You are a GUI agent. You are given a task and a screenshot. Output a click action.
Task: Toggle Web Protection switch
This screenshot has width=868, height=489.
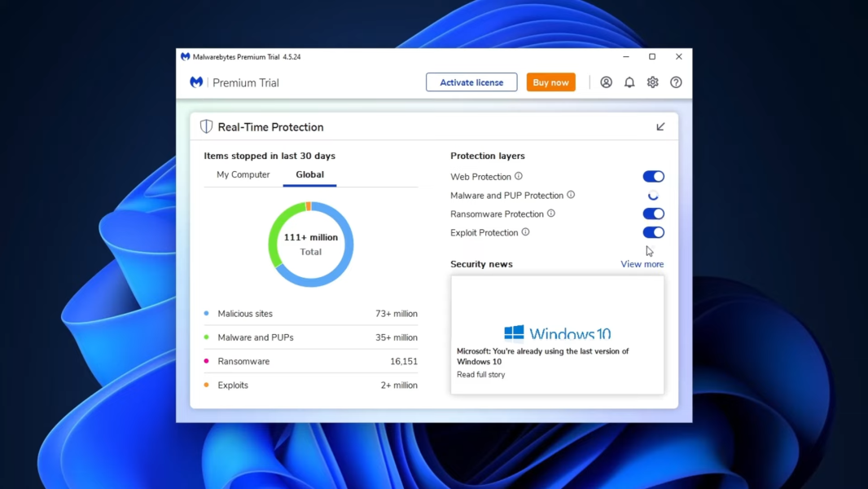(x=653, y=177)
